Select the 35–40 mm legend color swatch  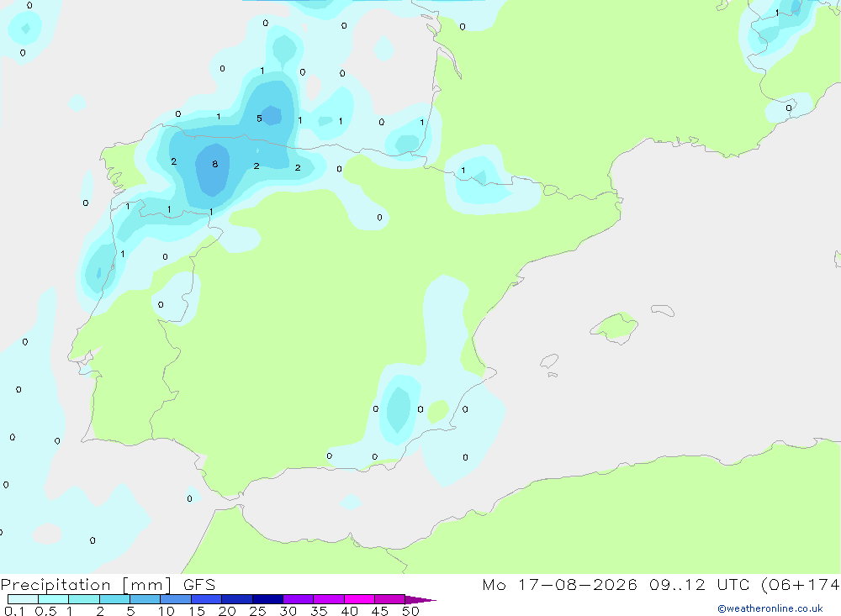pos(329,599)
